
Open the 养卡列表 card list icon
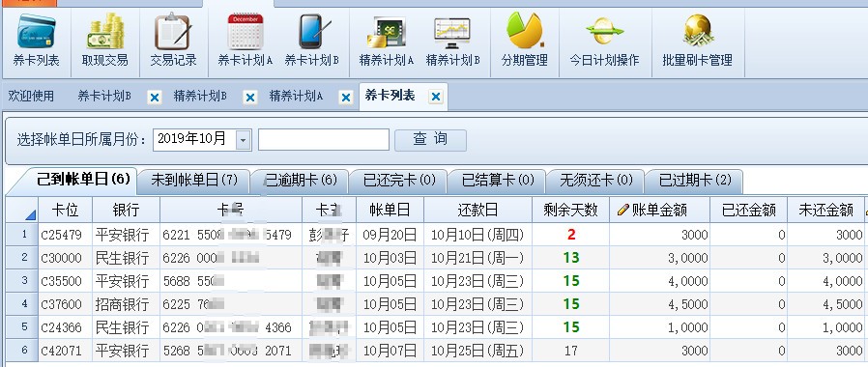36,32
